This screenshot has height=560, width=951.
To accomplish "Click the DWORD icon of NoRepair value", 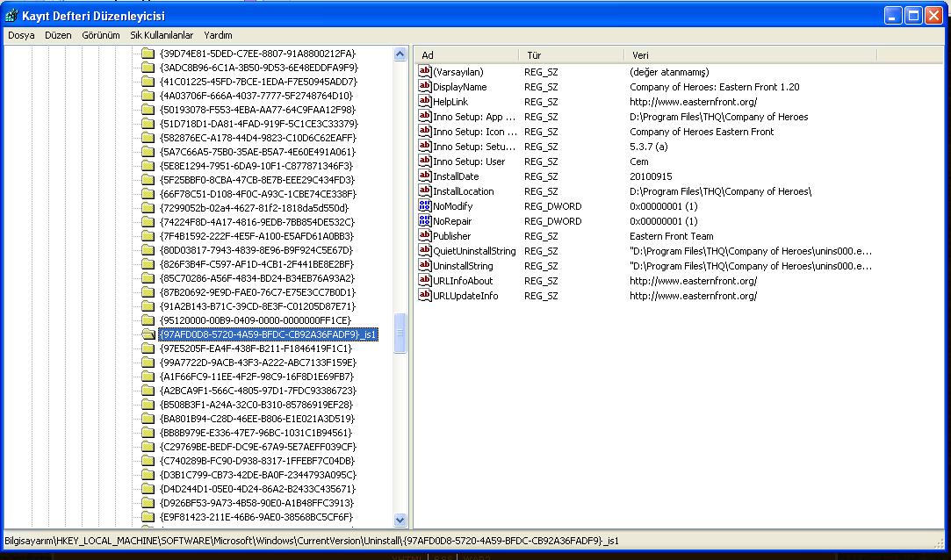I will [424, 220].
